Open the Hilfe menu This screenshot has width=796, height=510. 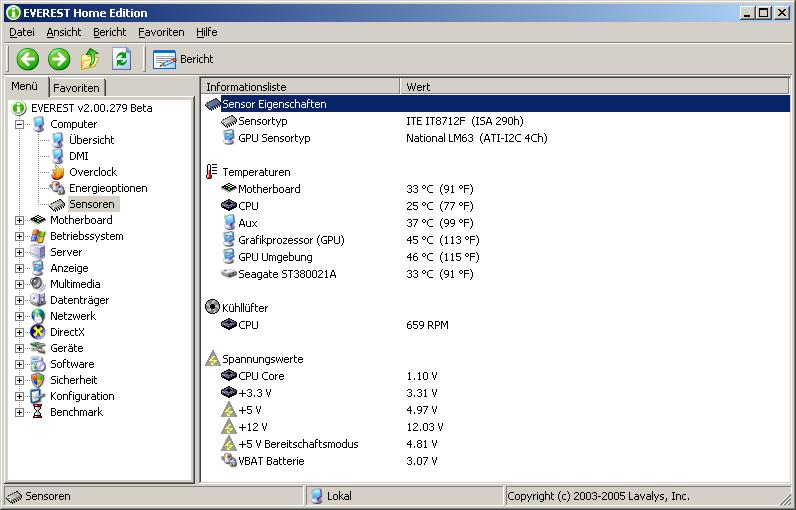207,32
